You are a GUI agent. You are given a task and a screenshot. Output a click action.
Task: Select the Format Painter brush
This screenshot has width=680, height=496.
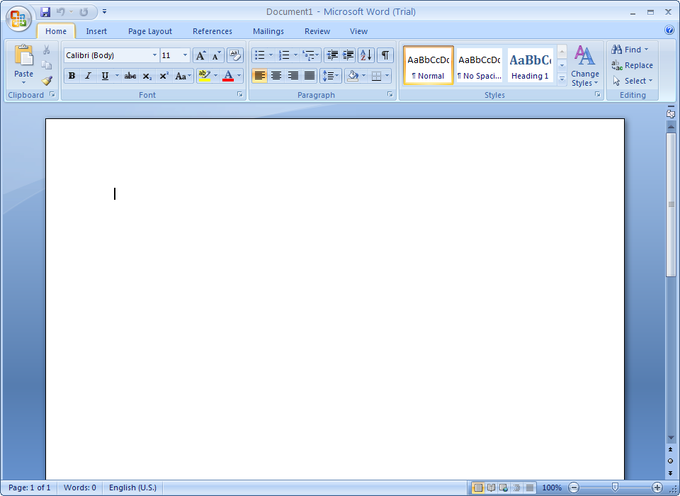pos(46,81)
